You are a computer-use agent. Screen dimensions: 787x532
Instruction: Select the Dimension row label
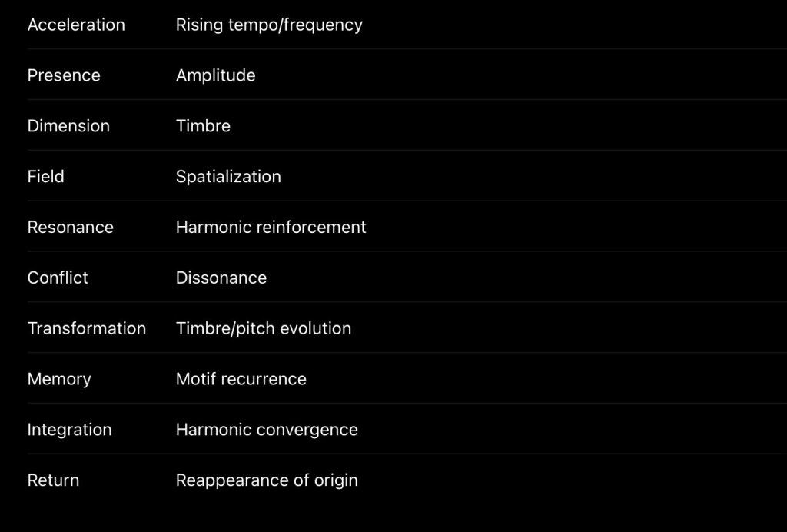coord(68,126)
